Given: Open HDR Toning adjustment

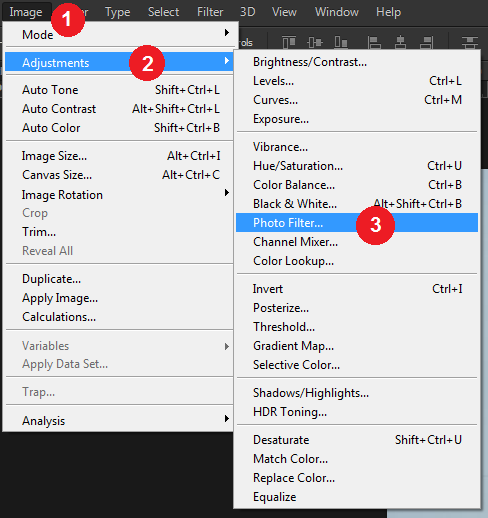Looking at the screenshot, I should pyautogui.click(x=357, y=412).
